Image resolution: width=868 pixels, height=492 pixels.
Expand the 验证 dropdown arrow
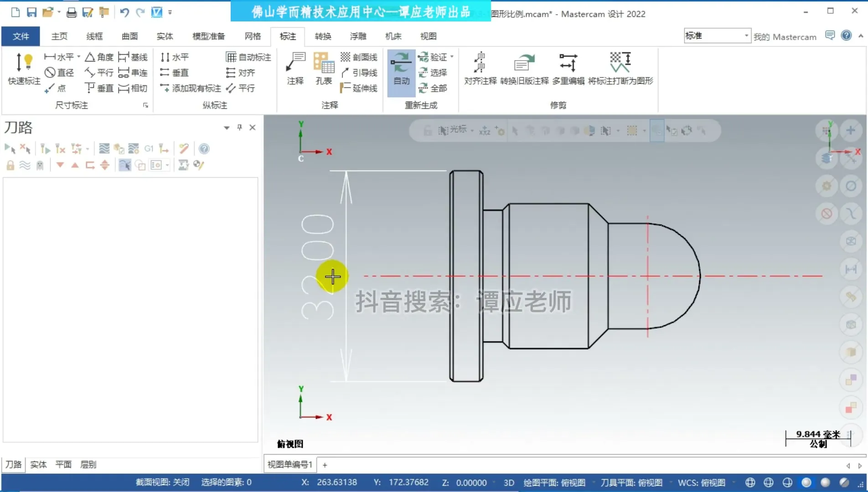[452, 56]
